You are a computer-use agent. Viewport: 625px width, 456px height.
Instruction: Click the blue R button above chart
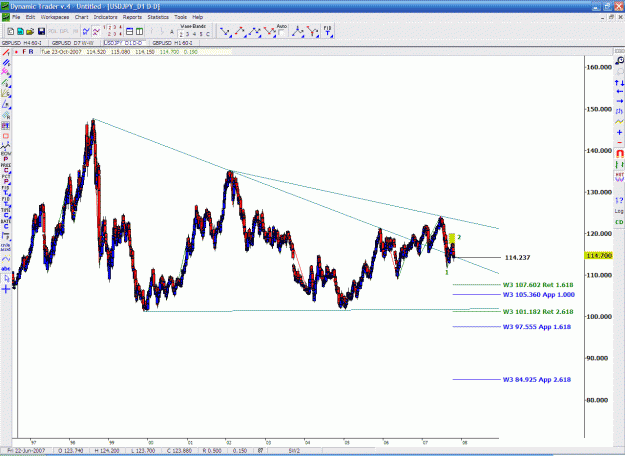click(x=31, y=52)
